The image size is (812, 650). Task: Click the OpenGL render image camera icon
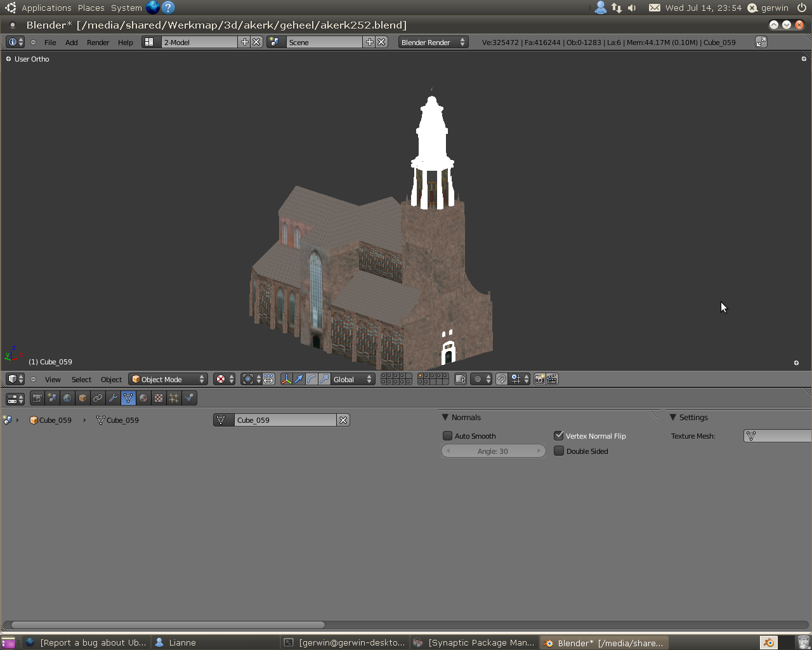tap(539, 379)
